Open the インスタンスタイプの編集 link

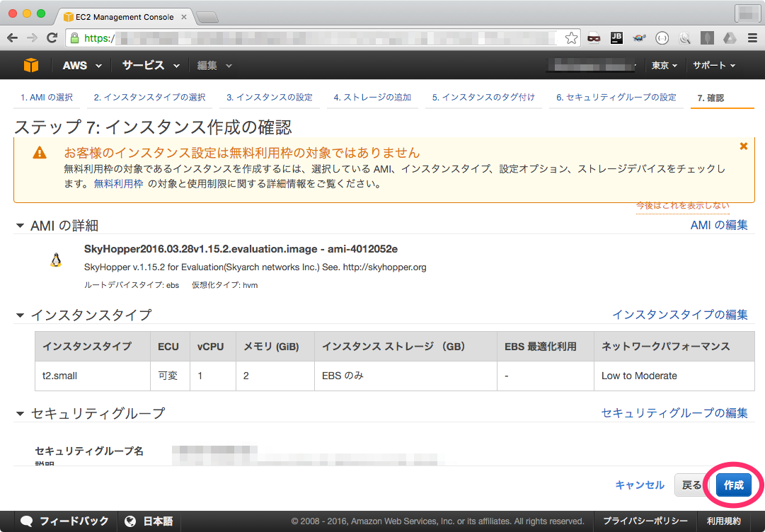pos(679,315)
